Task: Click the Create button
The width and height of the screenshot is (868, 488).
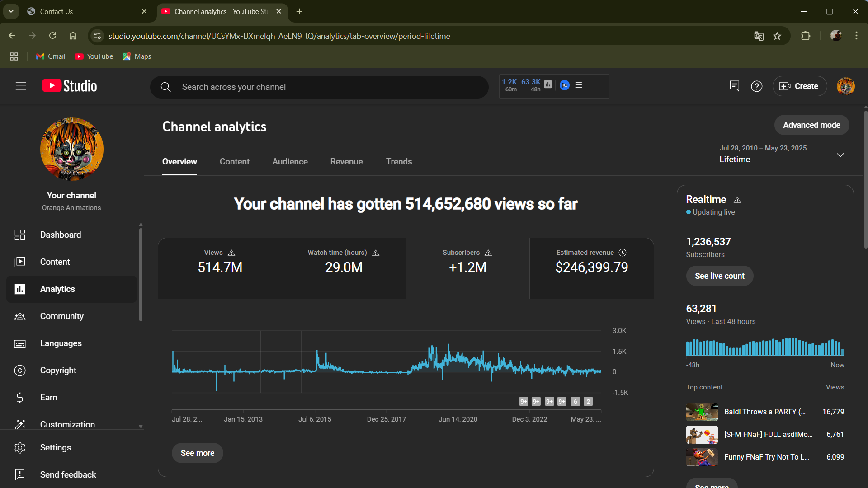Action: [x=799, y=86]
